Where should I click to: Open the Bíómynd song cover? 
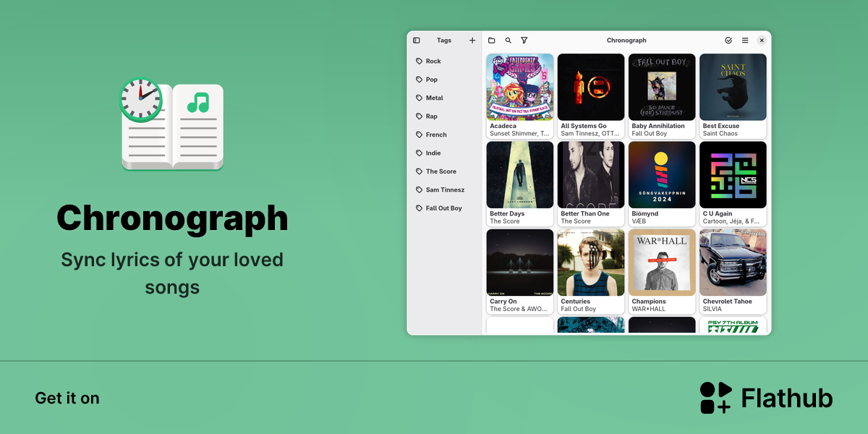click(662, 174)
